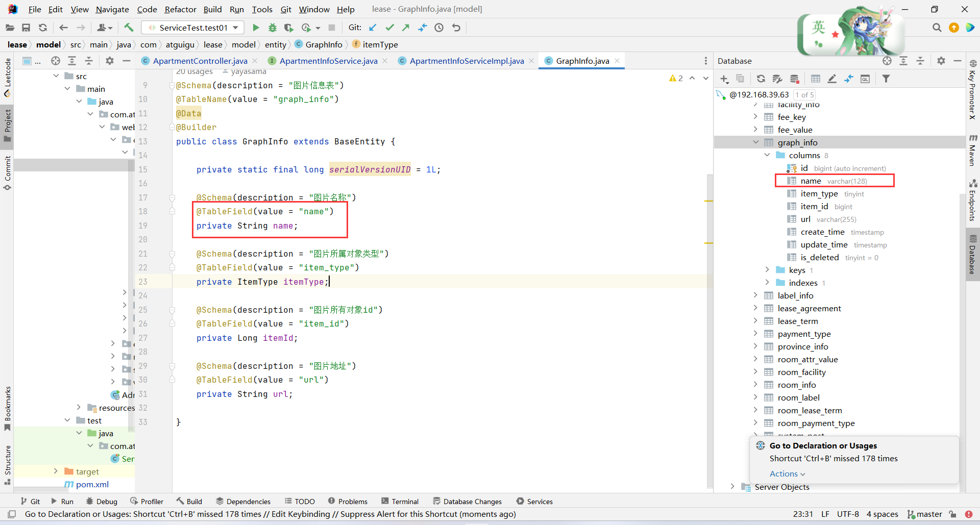This screenshot has width=980, height=525.
Task: Click Git update project arrow icon
Action: pos(373,28)
